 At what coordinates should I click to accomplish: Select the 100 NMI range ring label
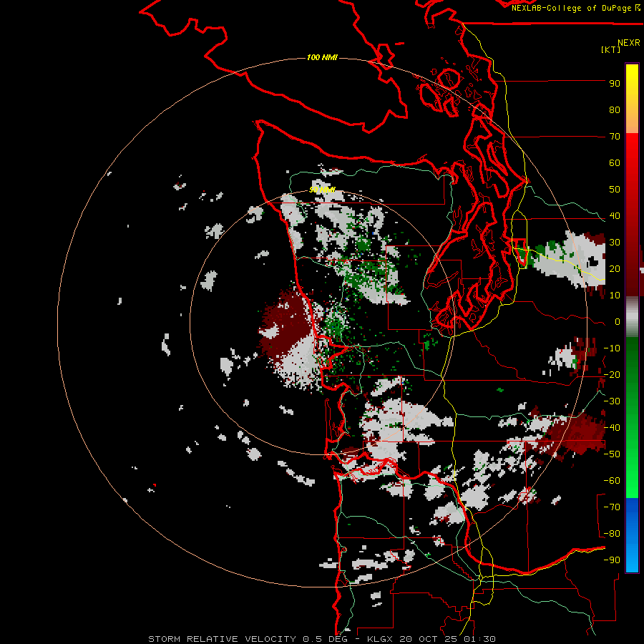(322, 57)
